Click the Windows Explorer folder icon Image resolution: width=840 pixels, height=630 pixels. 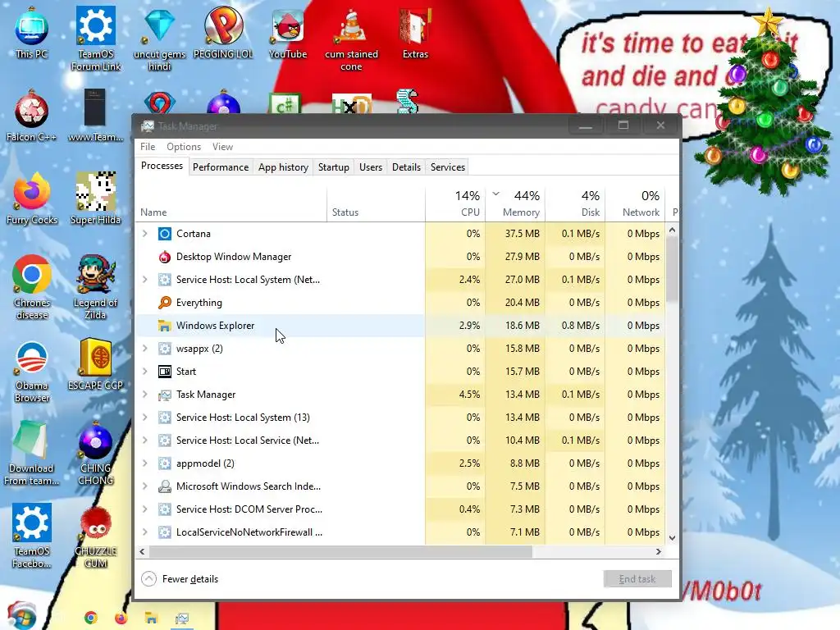(x=164, y=326)
